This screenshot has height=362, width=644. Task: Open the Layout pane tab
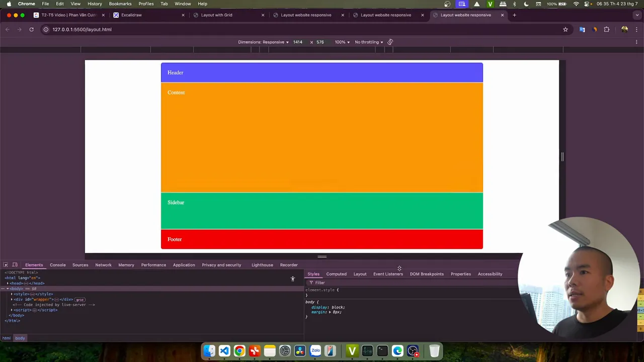(x=360, y=274)
